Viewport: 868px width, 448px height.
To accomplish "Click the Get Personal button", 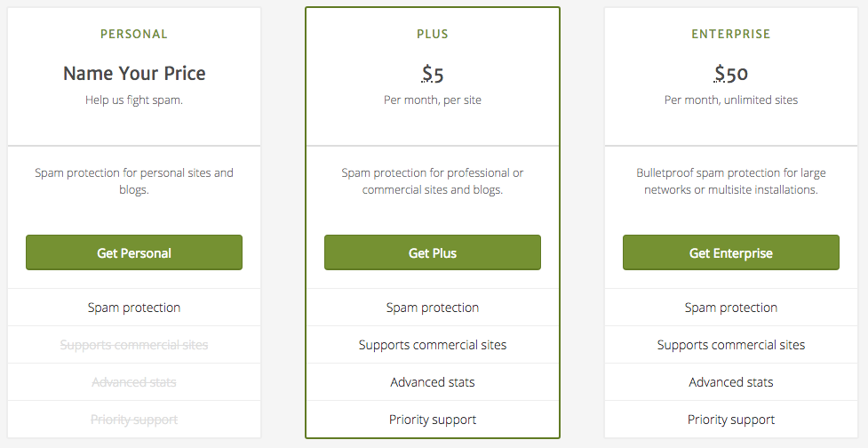I will point(134,252).
